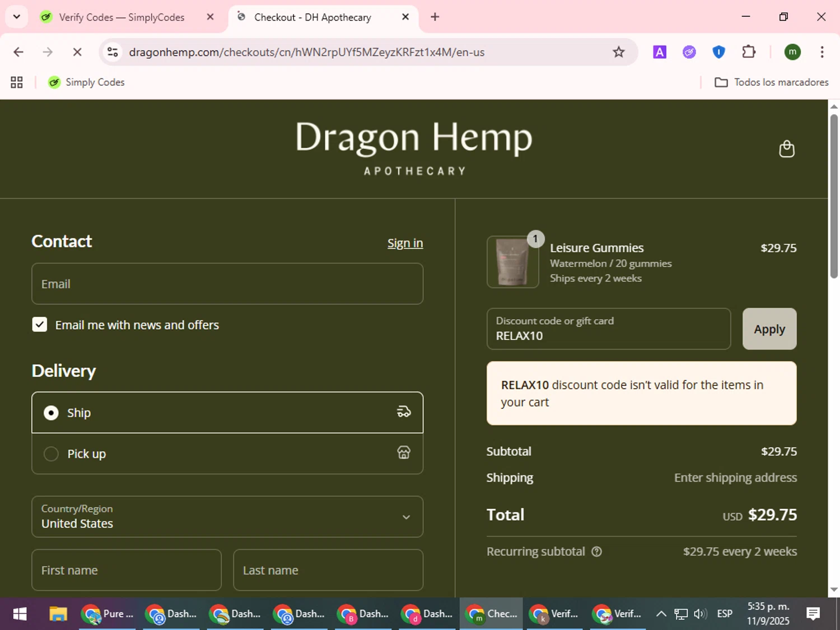The width and height of the screenshot is (840, 630).
Task: Close the Checkout - DH Apothecary tab
Action: (405, 17)
